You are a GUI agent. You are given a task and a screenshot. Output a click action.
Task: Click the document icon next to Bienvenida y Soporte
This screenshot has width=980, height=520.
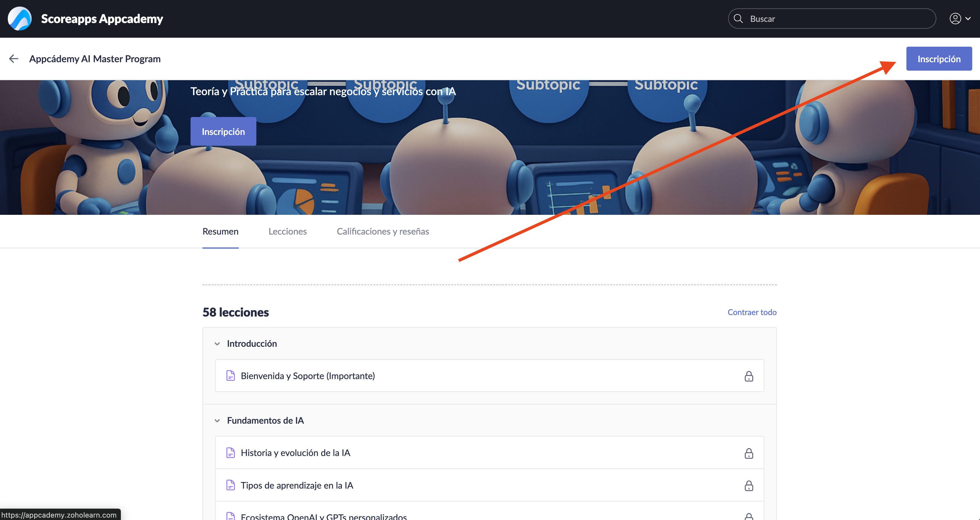click(x=231, y=376)
